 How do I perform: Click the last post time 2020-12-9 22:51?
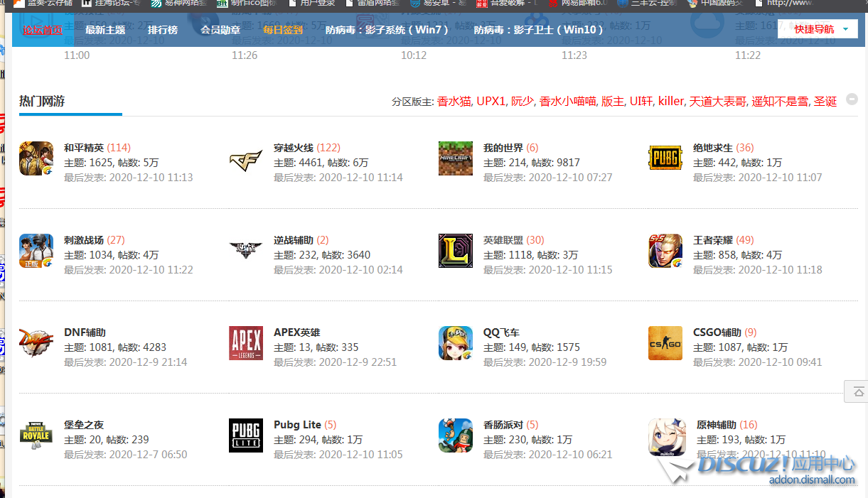click(358, 362)
